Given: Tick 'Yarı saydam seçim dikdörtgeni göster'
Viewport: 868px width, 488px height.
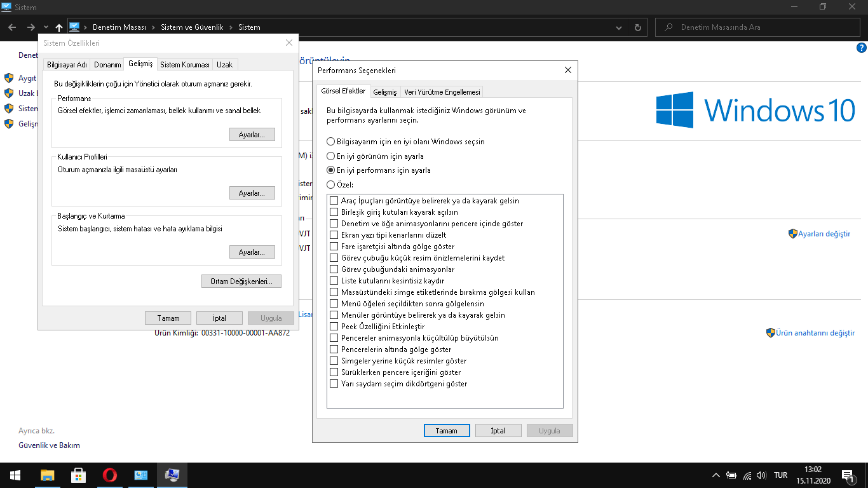Looking at the screenshot, I should [334, 384].
